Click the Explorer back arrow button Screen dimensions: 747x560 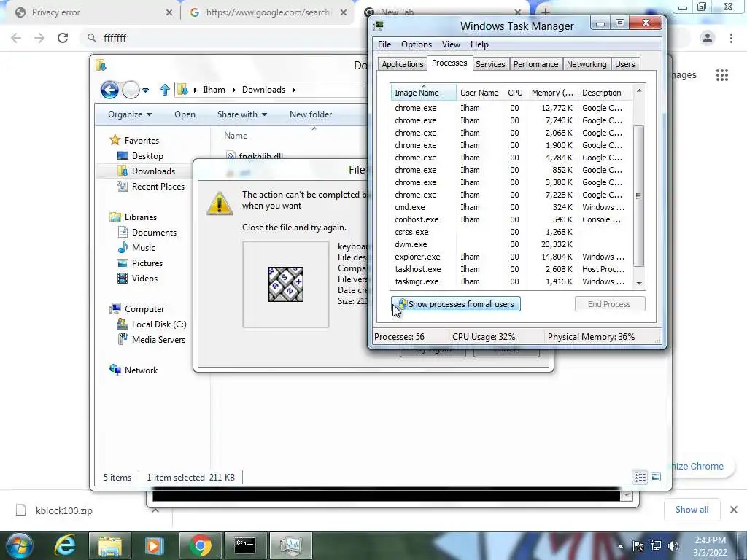pyautogui.click(x=109, y=90)
